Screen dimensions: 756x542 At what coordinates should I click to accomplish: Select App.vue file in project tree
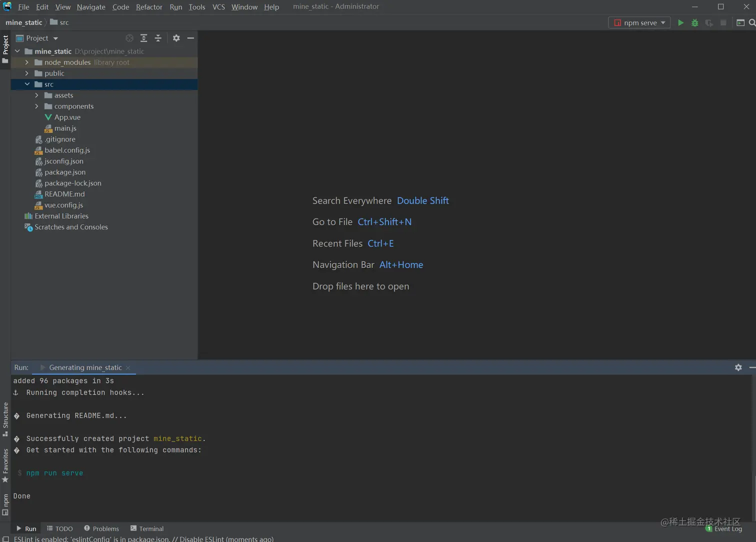67,117
